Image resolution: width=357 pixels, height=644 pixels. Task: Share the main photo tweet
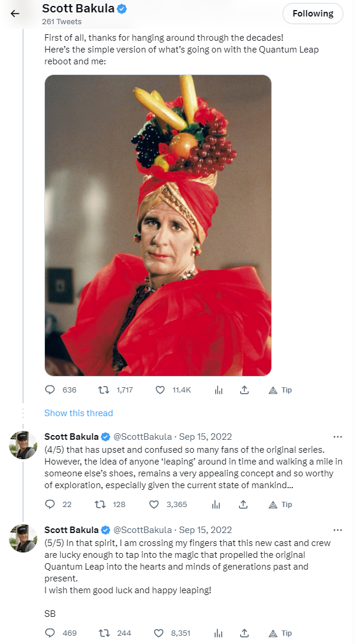[x=245, y=390]
